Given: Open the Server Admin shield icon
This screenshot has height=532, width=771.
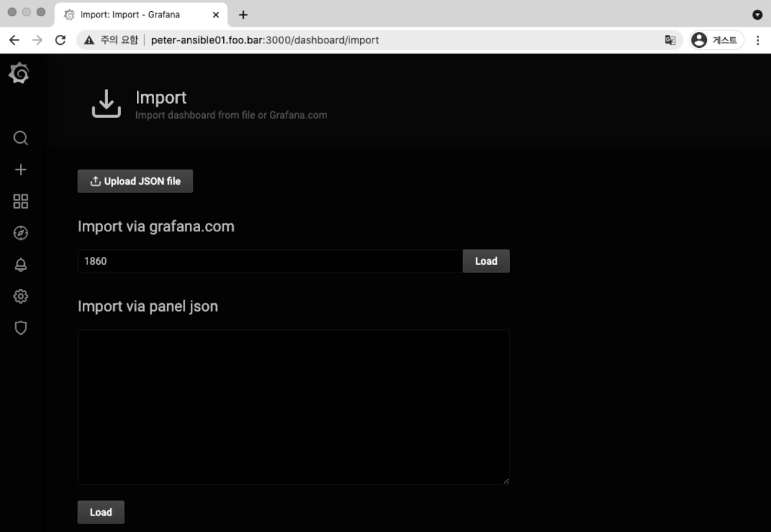Looking at the screenshot, I should (21, 328).
